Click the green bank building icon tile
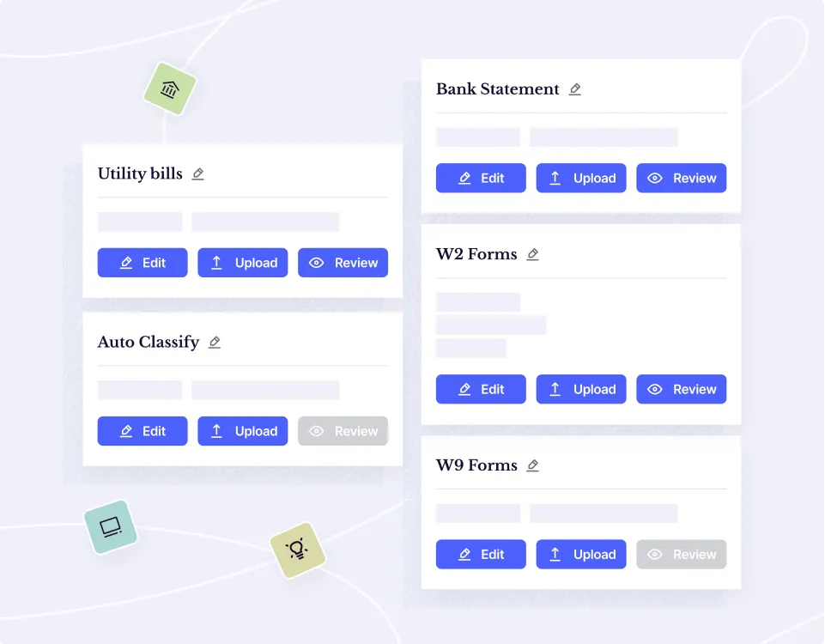 169,88
